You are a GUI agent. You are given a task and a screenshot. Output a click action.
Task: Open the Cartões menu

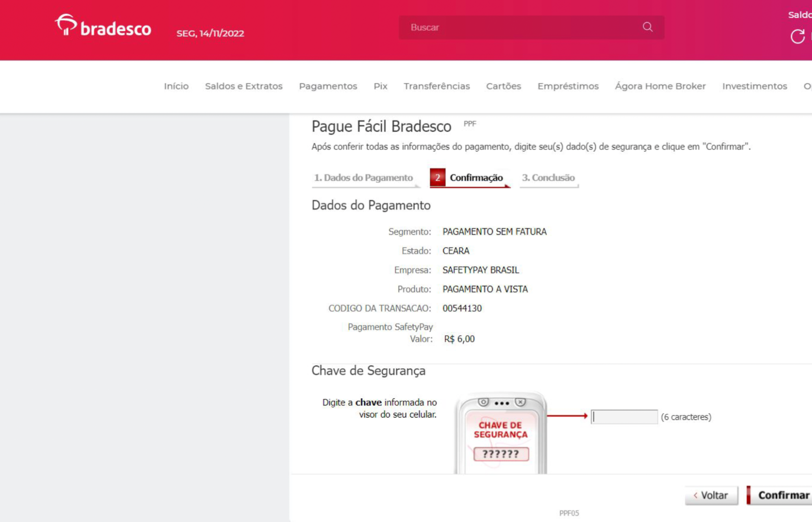click(x=503, y=86)
